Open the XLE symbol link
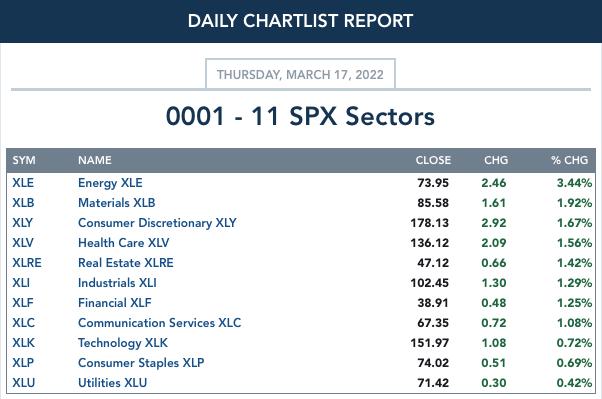Image resolution: width=602 pixels, height=399 pixels. pyautogui.click(x=23, y=183)
